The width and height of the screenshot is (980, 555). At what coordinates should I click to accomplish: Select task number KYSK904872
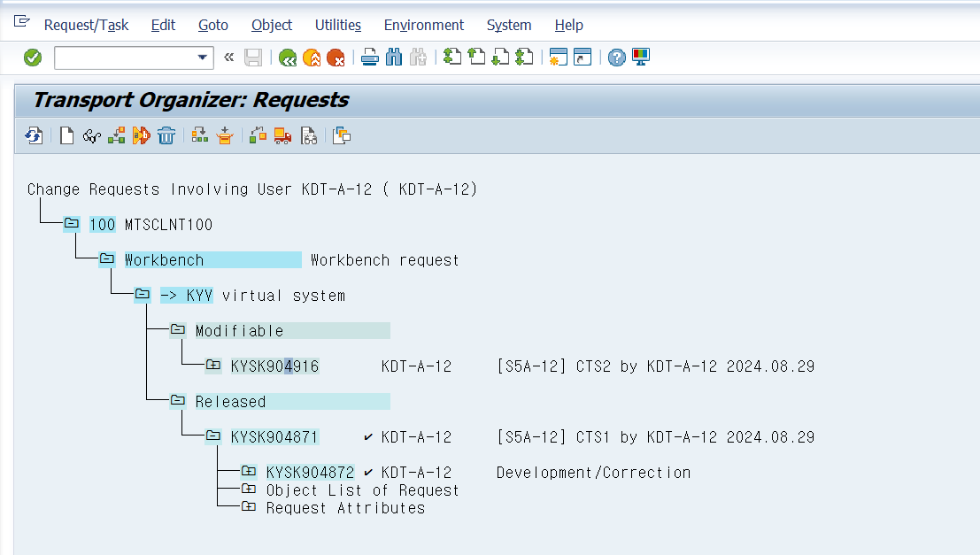[x=310, y=473]
